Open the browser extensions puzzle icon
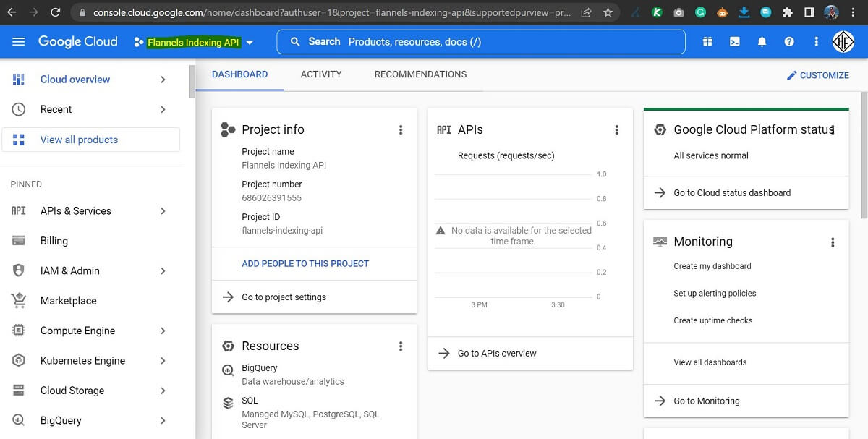 click(788, 12)
